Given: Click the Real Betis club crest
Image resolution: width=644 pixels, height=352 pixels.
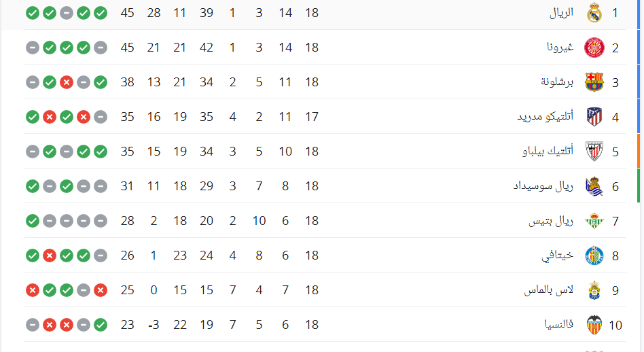Looking at the screenshot, I should [x=594, y=221].
